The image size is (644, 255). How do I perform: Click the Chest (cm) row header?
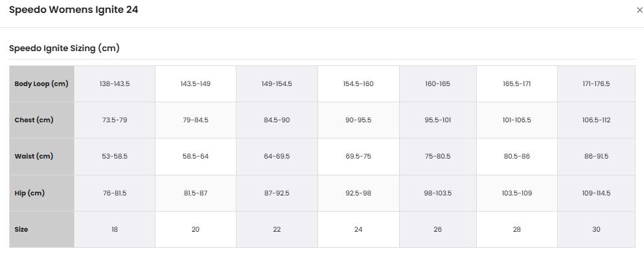click(41, 120)
